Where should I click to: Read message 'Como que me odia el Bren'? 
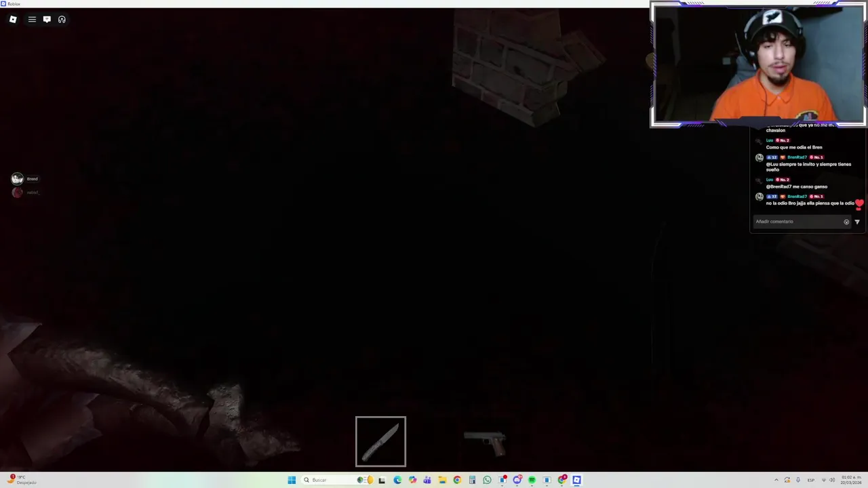794,147
